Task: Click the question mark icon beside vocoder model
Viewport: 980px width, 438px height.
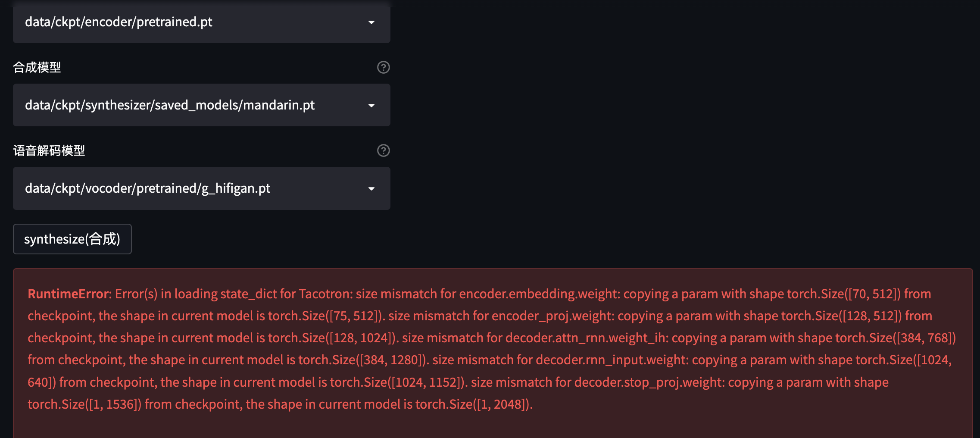Action: click(x=383, y=150)
